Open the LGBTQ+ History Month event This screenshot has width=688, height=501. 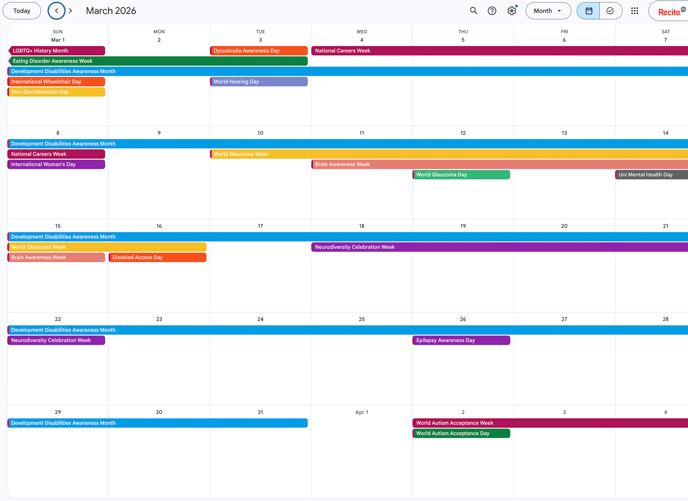[57, 50]
